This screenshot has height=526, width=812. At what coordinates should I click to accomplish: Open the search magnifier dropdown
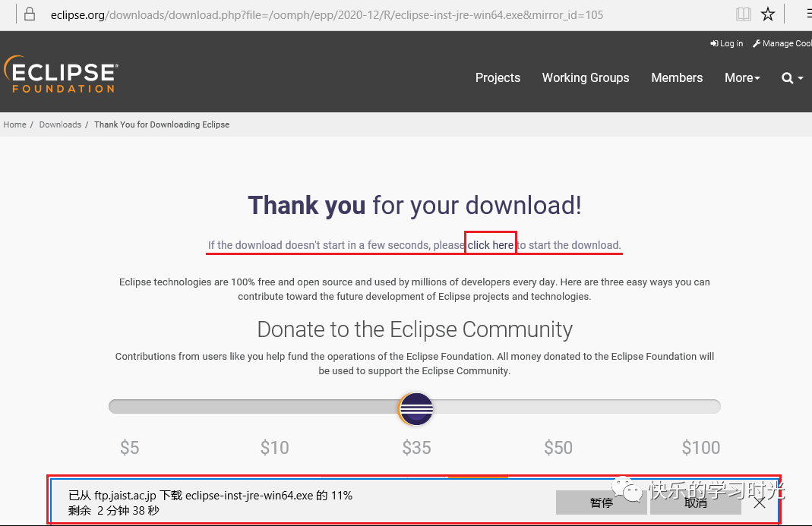pos(791,78)
